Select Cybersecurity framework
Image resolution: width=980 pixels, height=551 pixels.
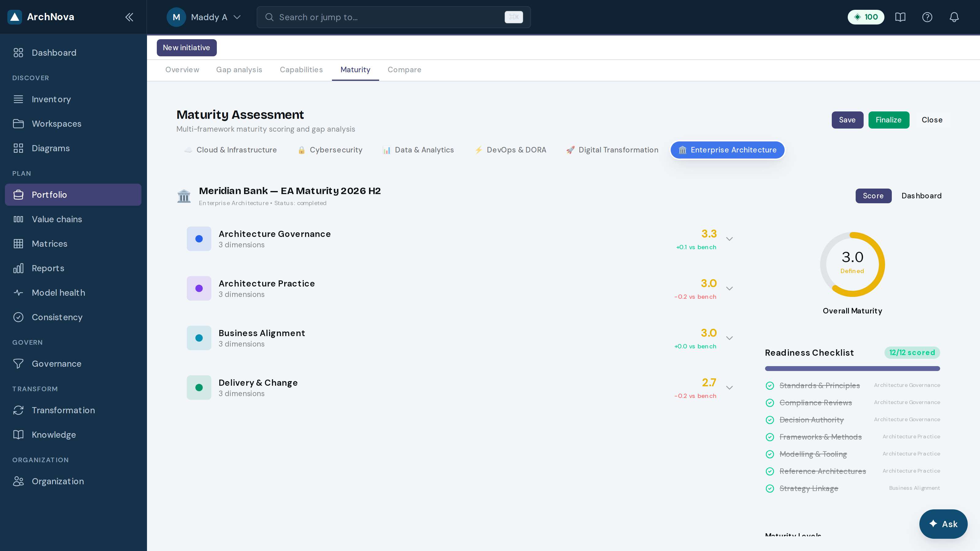(330, 150)
